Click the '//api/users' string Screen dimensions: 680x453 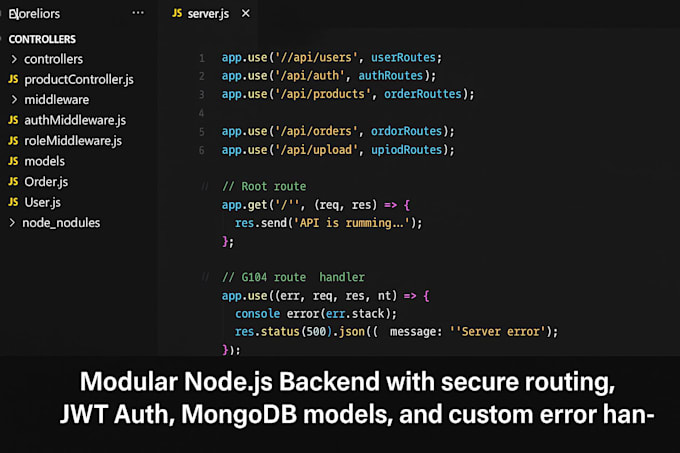pyautogui.click(x=316, y=57)
